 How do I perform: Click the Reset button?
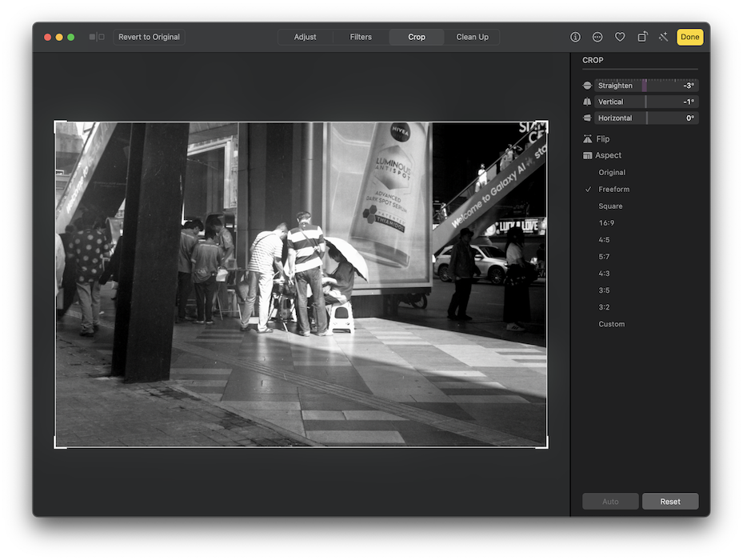pyautogui.click(x=670, y=502)
